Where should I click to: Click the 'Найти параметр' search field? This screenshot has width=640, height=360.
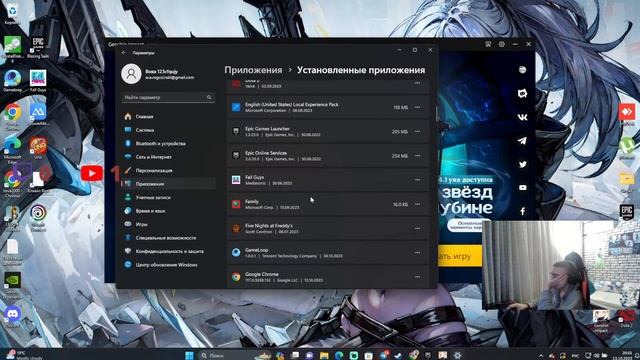tap(168, 98)
